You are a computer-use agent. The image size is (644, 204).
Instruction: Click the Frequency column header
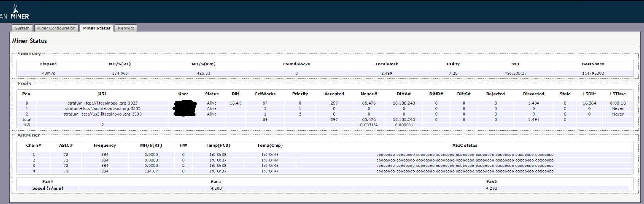pos(105,146)
